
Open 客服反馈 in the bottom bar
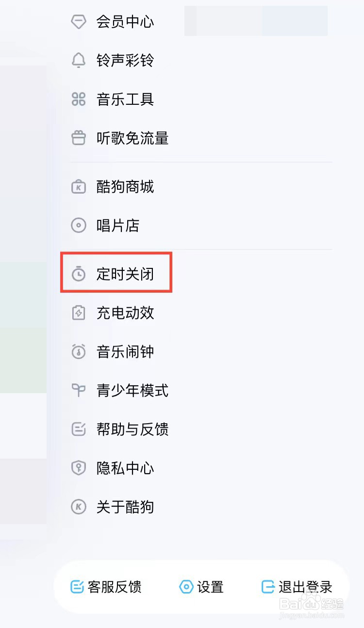[106, 587]
